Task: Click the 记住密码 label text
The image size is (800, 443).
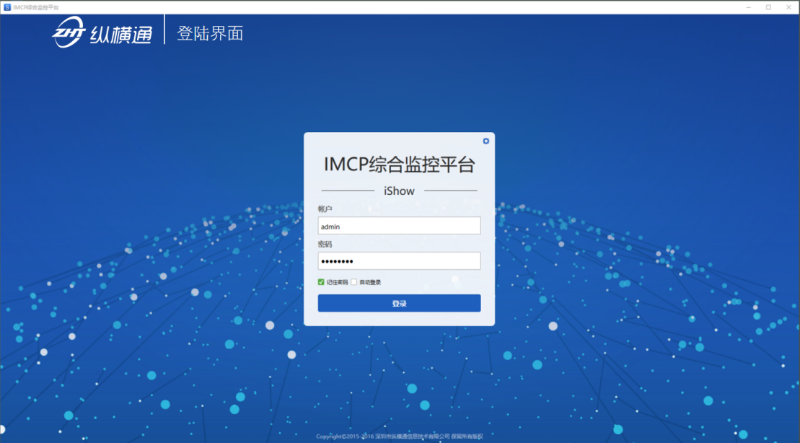Action: 337,282
